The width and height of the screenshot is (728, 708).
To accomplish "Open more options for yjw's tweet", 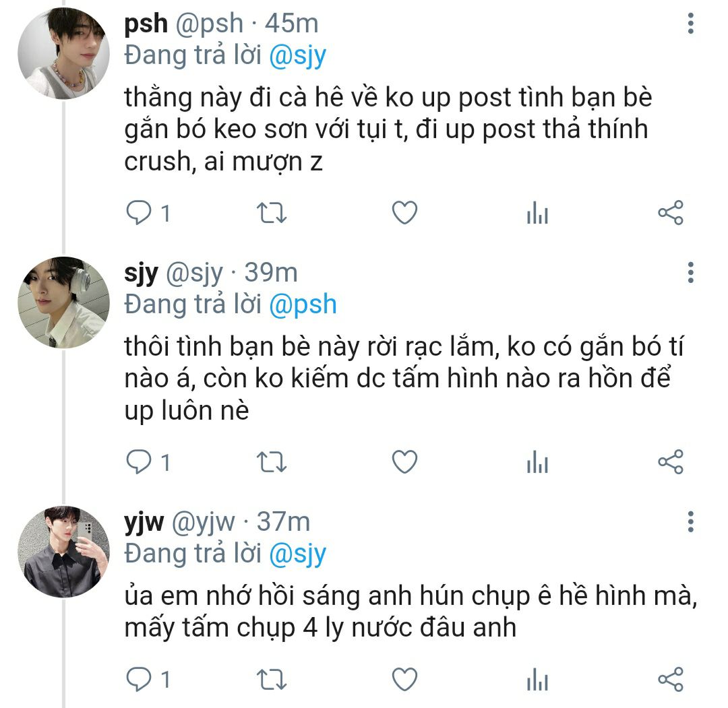I will click(690, 521).
